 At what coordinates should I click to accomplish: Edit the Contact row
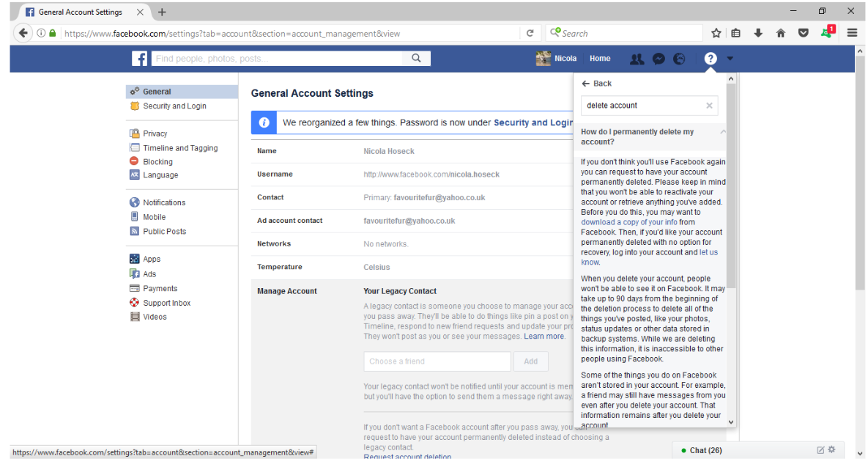[412, 198]
